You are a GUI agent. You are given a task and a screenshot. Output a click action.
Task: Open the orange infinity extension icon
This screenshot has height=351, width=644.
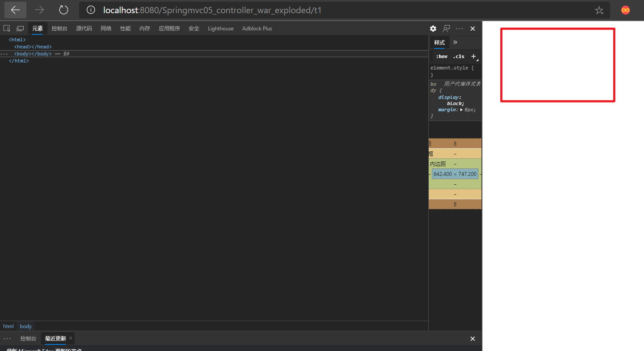(626, 10)
